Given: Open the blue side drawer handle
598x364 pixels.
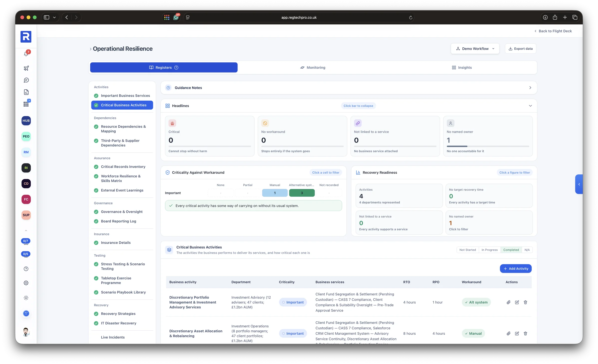Looking at the screenshot, I should click(579, 184).
